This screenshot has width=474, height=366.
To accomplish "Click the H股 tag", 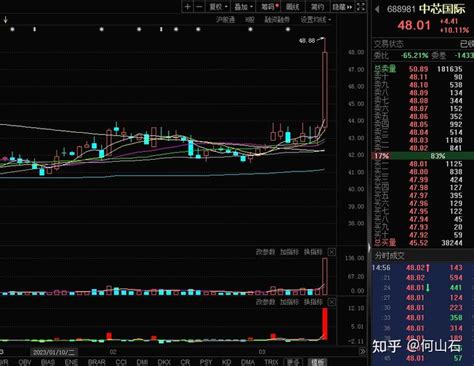I will tap(250, 20).
